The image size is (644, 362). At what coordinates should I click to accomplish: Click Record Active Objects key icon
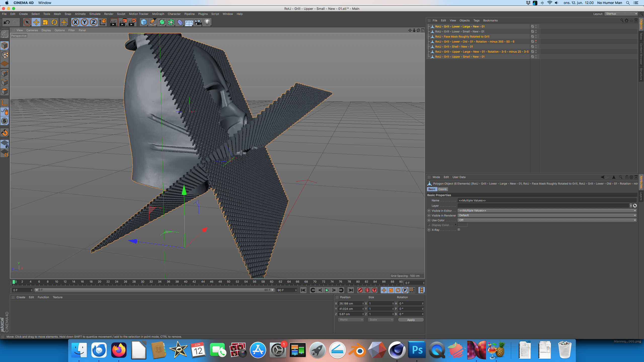[x=360, y=290]
